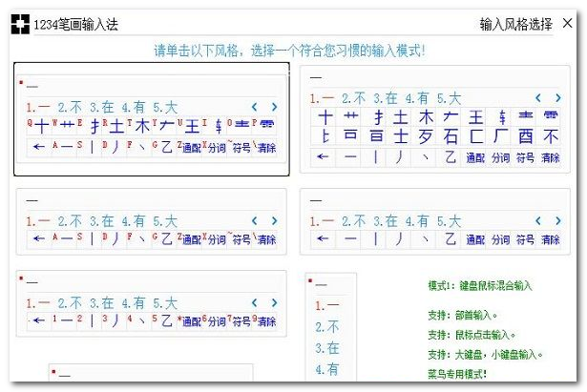
Task: Click the W 艹 radical key
Action: click(64, 127)
